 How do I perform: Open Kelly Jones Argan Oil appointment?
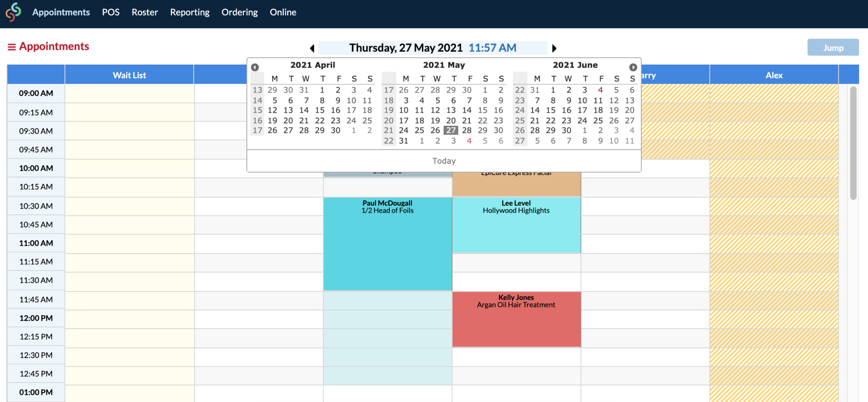click(516, 319)
